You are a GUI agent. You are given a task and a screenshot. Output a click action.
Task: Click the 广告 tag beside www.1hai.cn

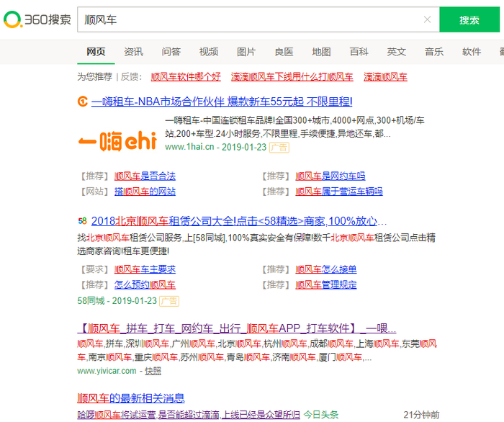pos(279,148)
